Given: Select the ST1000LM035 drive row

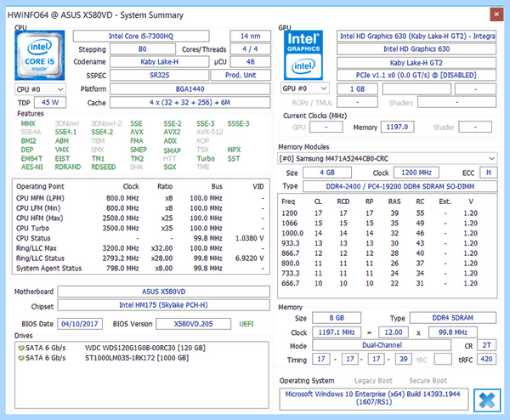Looking at the screenshot, I should click(x=142, y=358).
